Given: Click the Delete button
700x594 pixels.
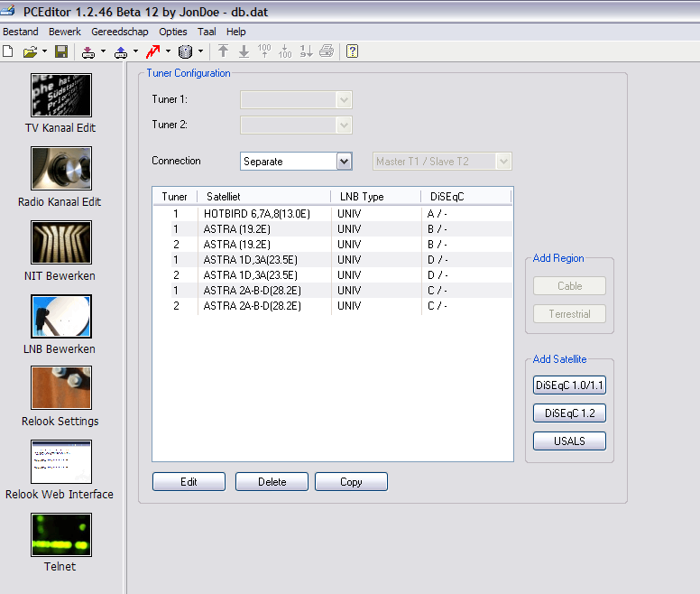Looking at the screenshot, I should pos(272,482).
